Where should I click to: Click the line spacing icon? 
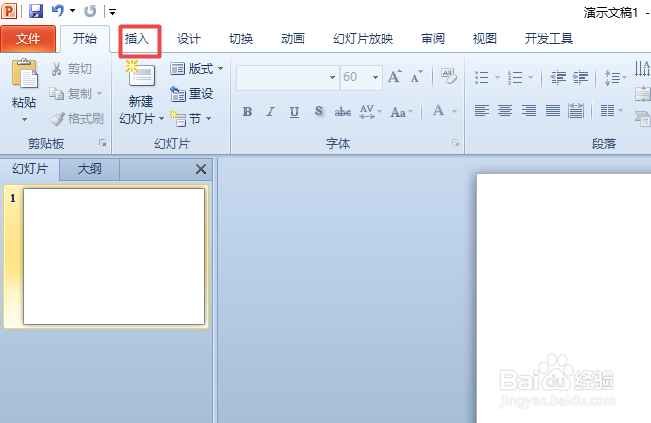click(x=612, y=78)
